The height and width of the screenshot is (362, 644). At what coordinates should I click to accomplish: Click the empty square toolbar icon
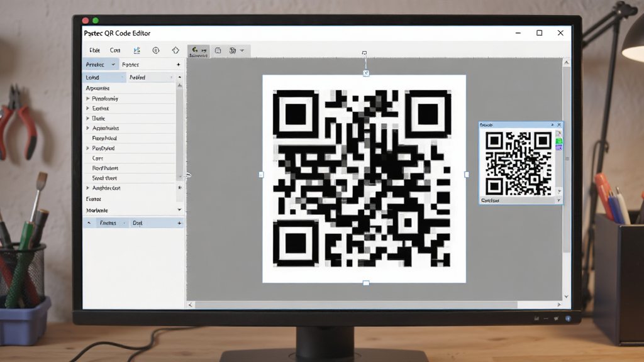point(218,50)
